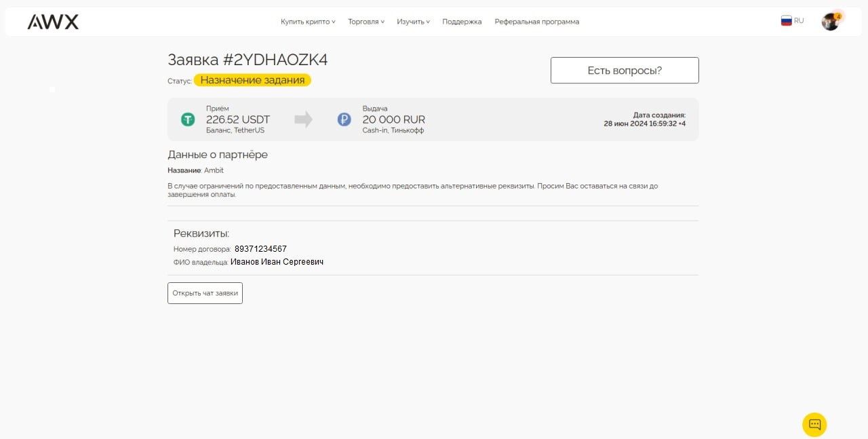Click the notification badge on avatar
868x439 pixels.
point(838,16)
